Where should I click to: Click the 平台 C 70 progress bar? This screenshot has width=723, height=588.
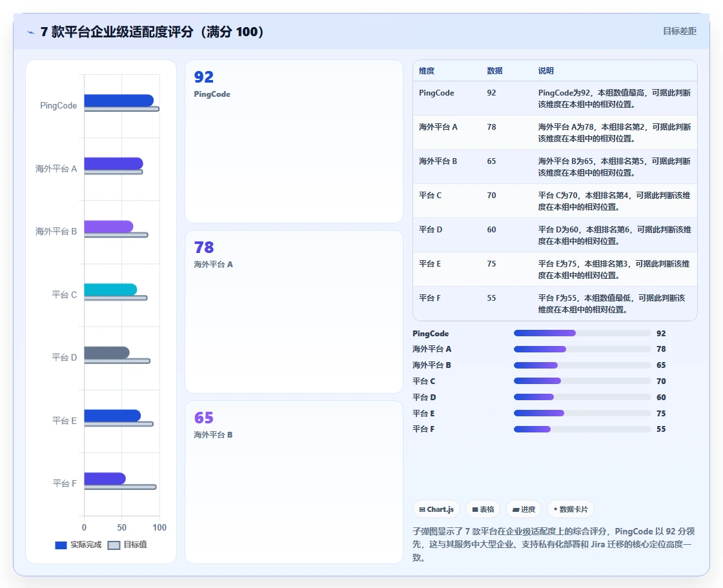582,381
